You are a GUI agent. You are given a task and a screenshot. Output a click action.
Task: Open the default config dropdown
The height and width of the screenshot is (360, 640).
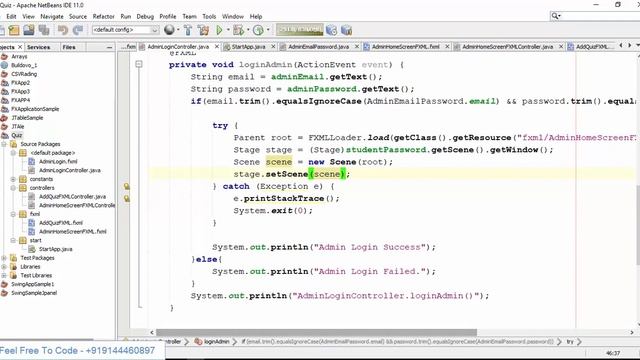[125, 30]
